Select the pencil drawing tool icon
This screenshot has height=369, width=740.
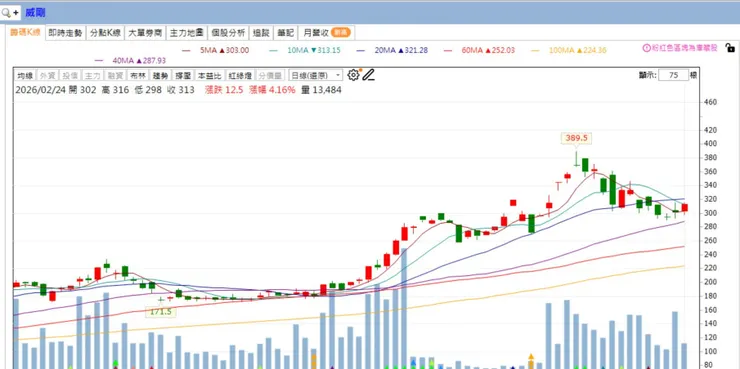coord(369,75)
